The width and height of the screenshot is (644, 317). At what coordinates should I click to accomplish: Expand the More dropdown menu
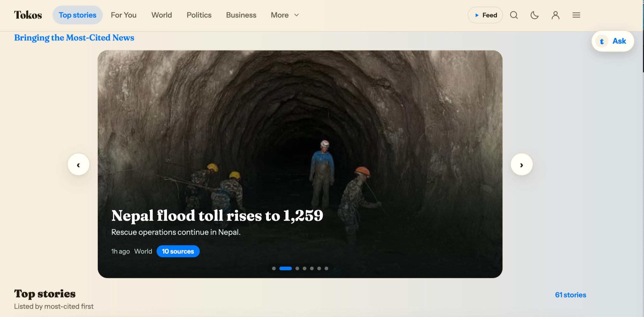285,15
